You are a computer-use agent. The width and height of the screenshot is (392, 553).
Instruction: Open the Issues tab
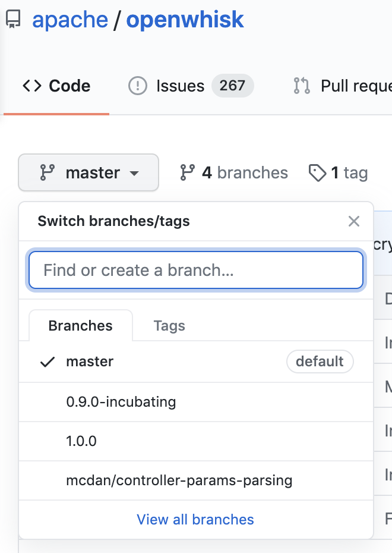[x=191, y=86]
